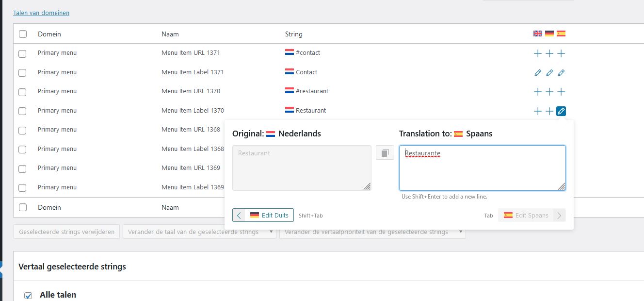
Task: Click active Spanish pencil icon for Restaurant
Action: click(561, 111)
